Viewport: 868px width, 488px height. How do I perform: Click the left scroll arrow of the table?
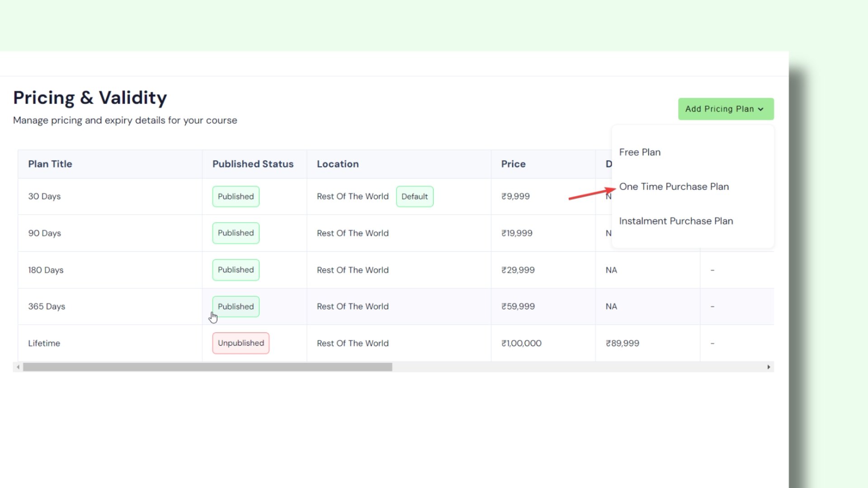(x=18, y=367)
